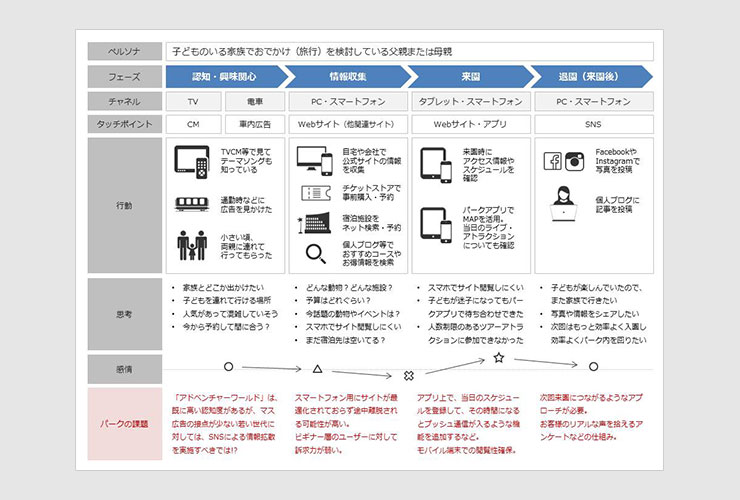Click the red text starting 次回来園につながるような
The width and height of the screenshot is (740, 500).
pyautogui.click(x=591, y=417)
